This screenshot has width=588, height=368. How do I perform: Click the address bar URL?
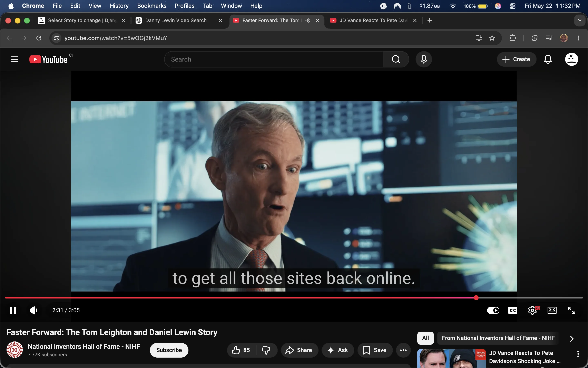pos(116,38)
